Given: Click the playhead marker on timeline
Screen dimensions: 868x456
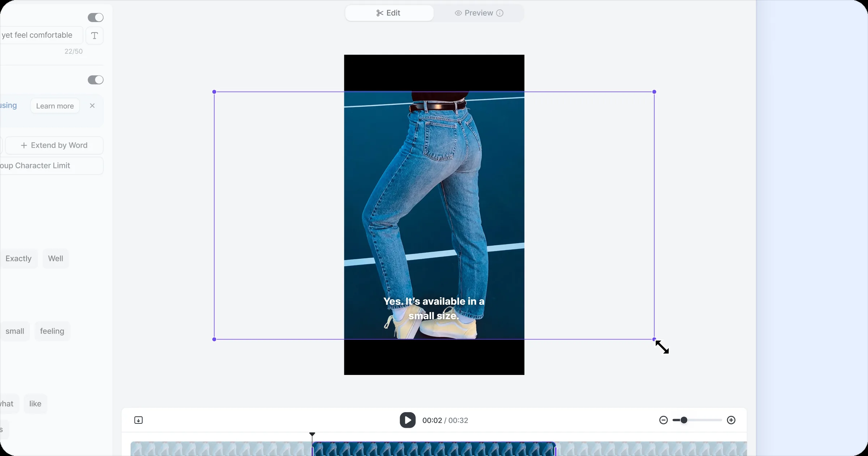Looking at the screenshot, I should [312, 434].
